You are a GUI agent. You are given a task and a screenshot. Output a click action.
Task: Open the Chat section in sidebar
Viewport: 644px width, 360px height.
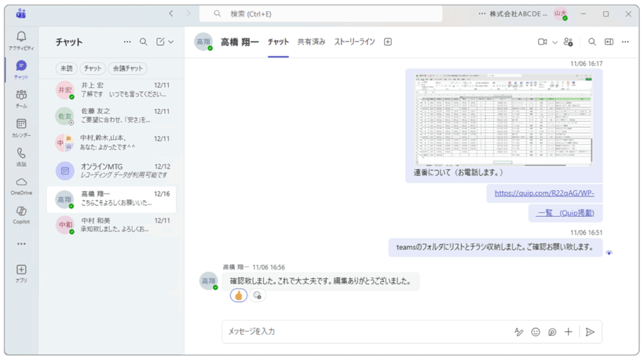(x=21, y=69)
